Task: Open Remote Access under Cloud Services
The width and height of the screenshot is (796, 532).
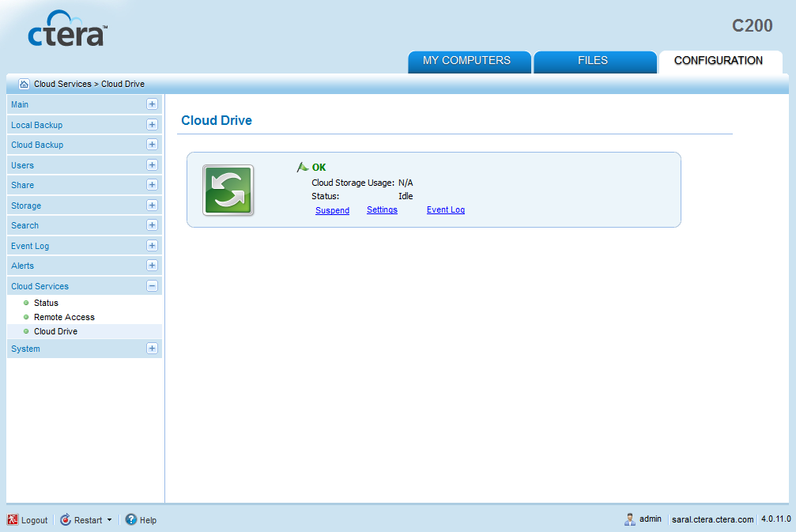Action: (x=65, y=317)
